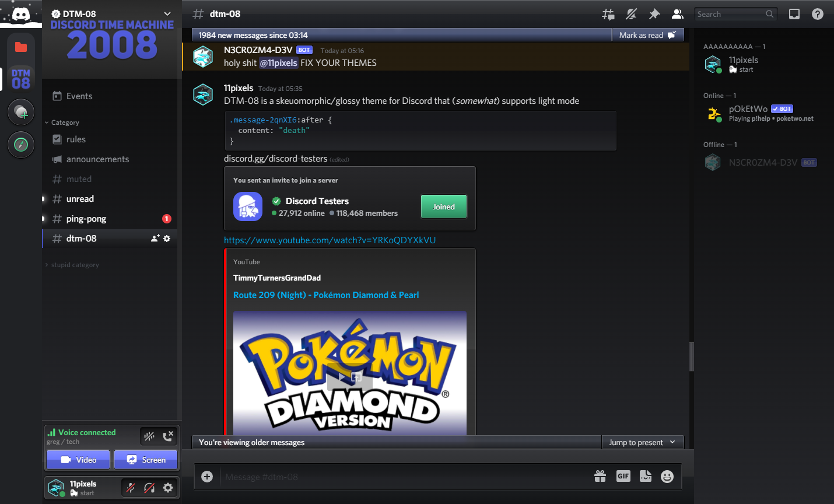Open the announcements channel

click(x=97, y=159)
